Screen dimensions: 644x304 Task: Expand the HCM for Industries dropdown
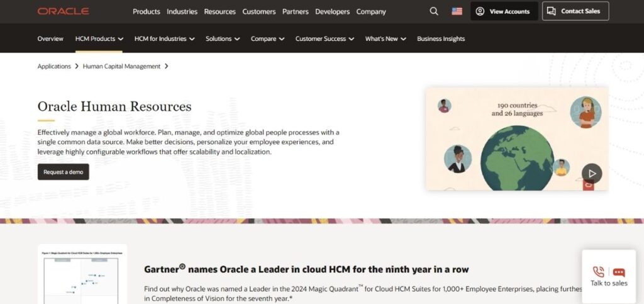pyautogui.click(x=164, y=38)
